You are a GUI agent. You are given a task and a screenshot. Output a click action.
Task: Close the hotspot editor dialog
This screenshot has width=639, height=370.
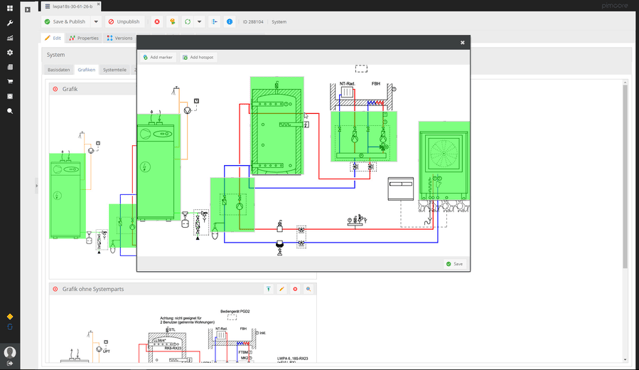point(463,42)
